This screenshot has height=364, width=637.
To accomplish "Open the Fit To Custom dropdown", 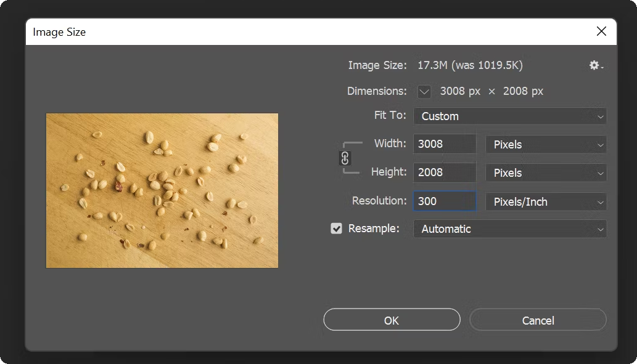I will tap(509, 116).
